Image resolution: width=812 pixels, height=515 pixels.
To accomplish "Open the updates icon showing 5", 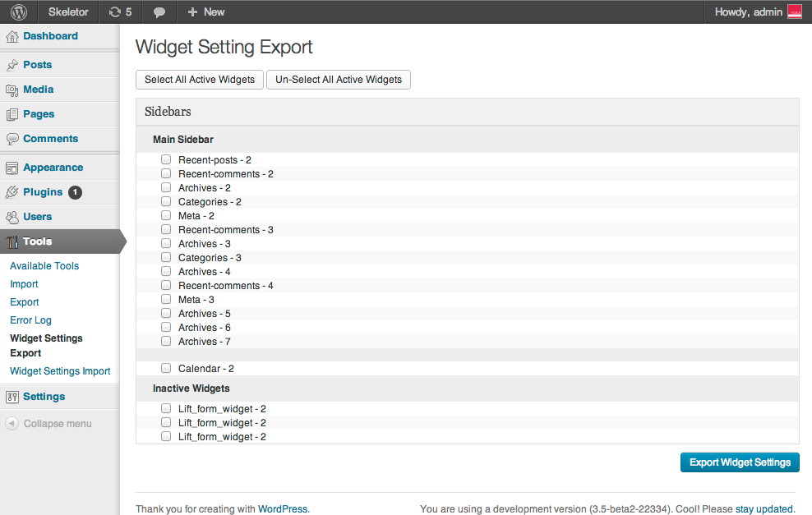I will [114, 11].
